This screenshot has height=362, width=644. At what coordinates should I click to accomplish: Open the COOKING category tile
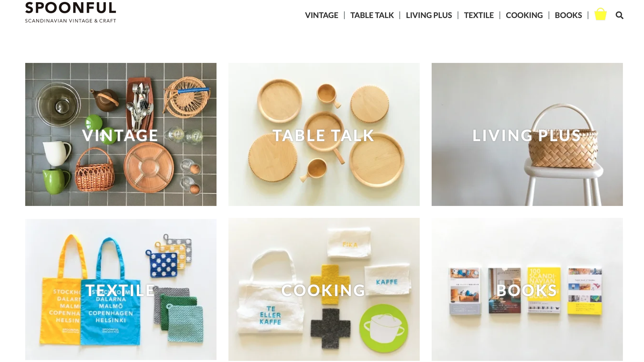coord(324,289)
